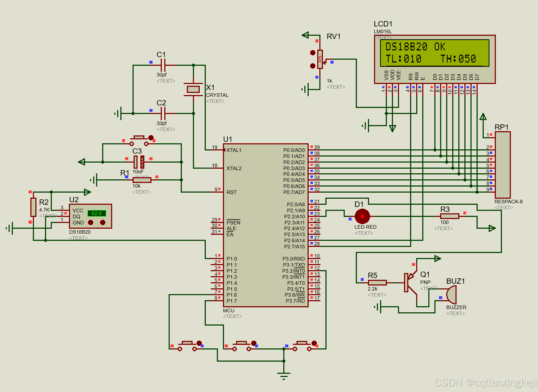Select the CRYSTAL label next to X1
The image size is (538, 392).
pos(217,95)
